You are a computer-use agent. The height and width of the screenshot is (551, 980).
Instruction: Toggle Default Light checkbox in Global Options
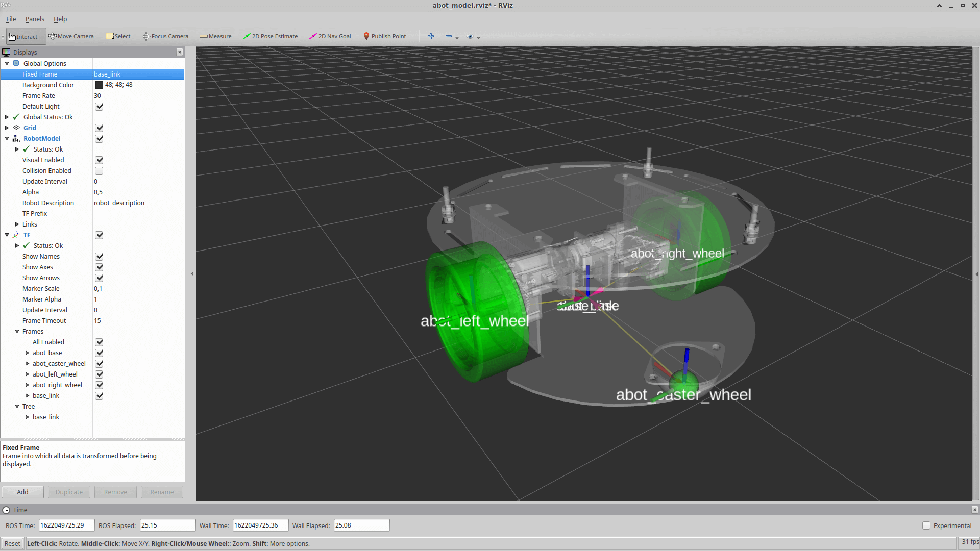pyautogui.click(x=99, y=106)
